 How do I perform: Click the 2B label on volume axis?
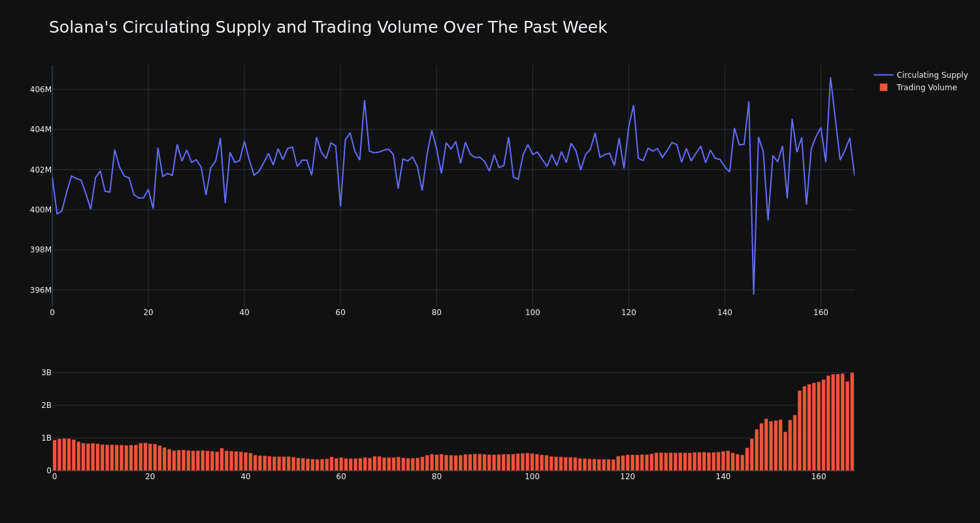[x=46, y=405]
